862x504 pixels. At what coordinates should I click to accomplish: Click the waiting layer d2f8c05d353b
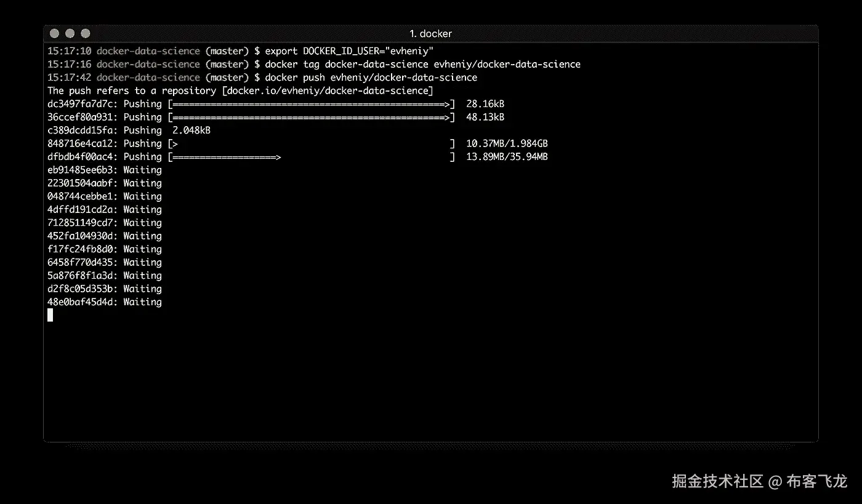tap(105, 289)
